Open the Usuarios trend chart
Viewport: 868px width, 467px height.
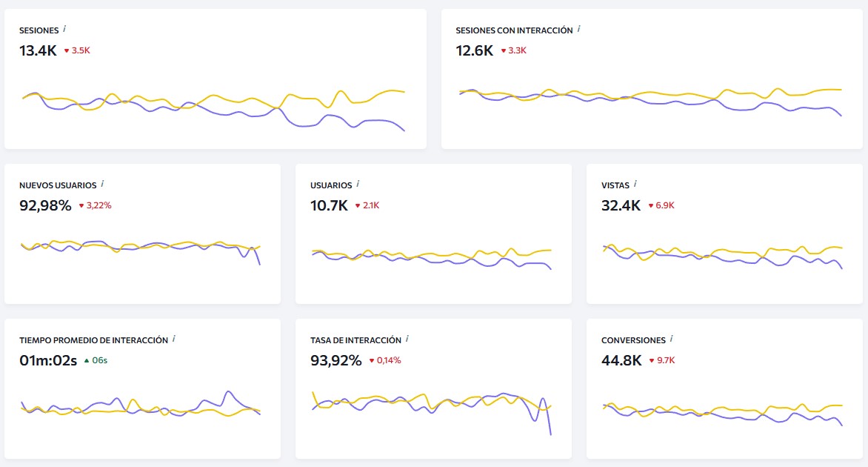click(x=432, y=256)
